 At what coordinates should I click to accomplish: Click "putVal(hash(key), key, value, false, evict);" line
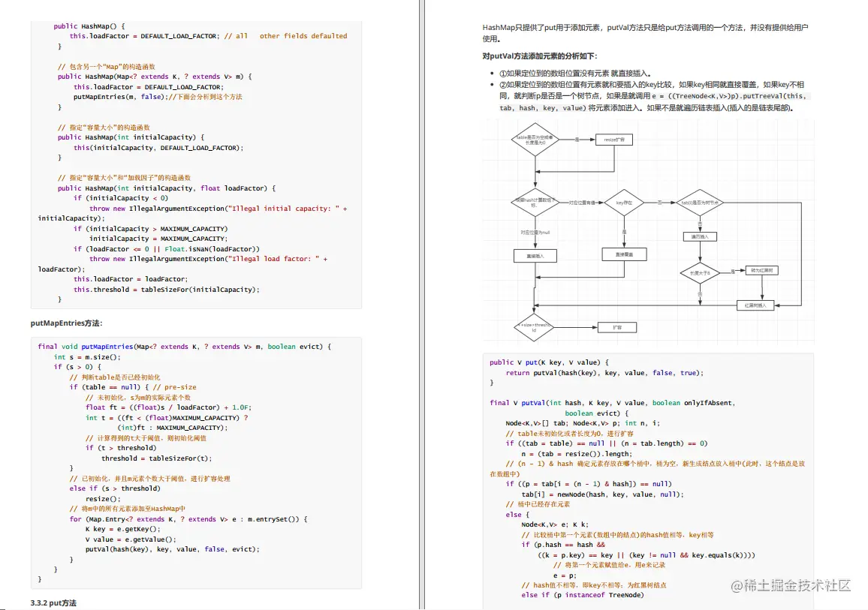tap(172, 549)
